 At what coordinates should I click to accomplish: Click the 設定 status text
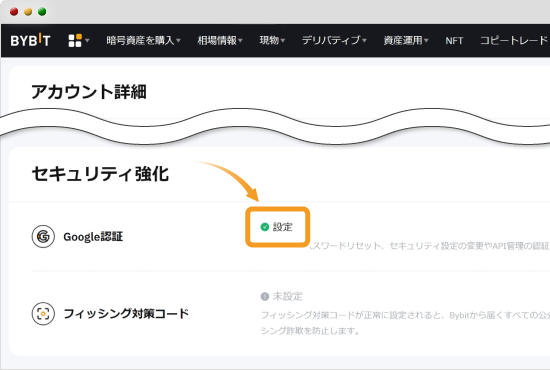pyautogui.click(x=282, y=227)
